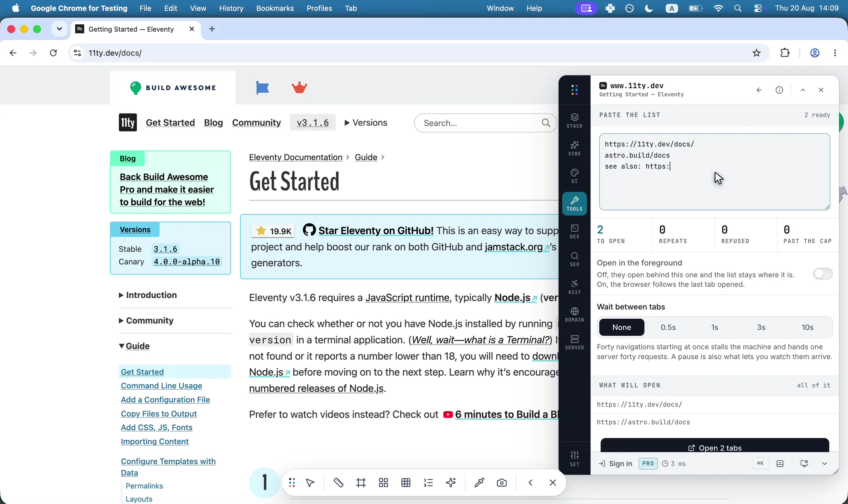Take a screenshot with the camera tool
848x504 pixels.
pos(502,483)
